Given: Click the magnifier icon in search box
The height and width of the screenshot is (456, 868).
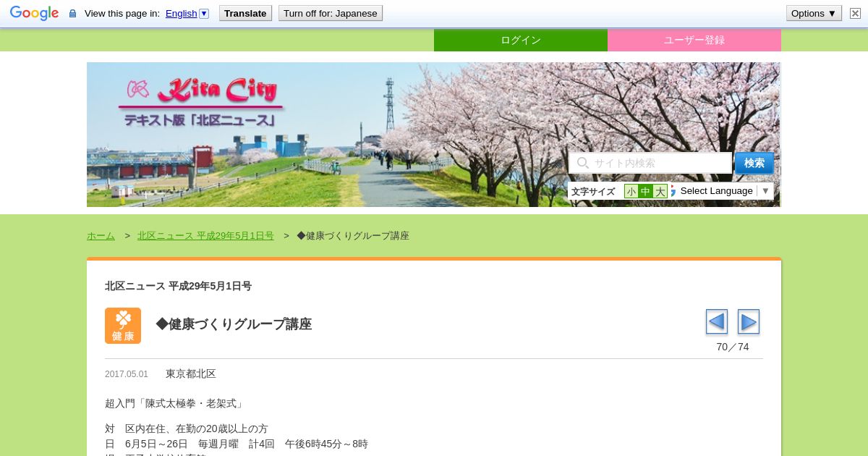Looking at the screenshot, I should [582, 163].
